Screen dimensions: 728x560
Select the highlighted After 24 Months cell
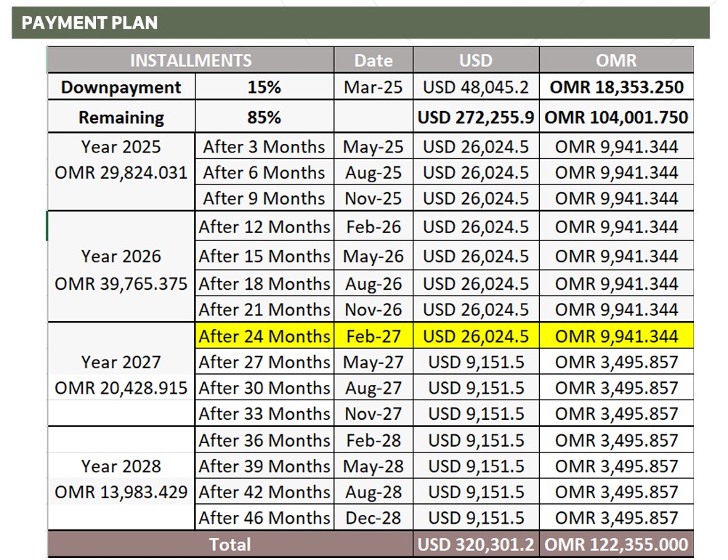[264, 336]
